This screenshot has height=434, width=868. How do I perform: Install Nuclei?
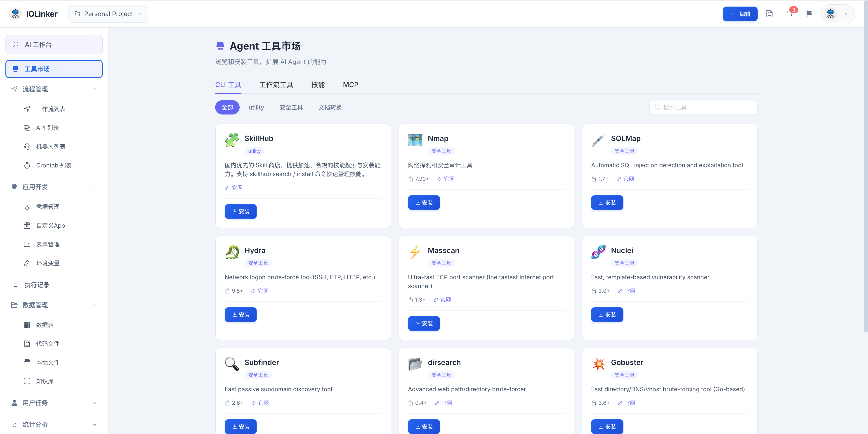pos(607,315)
